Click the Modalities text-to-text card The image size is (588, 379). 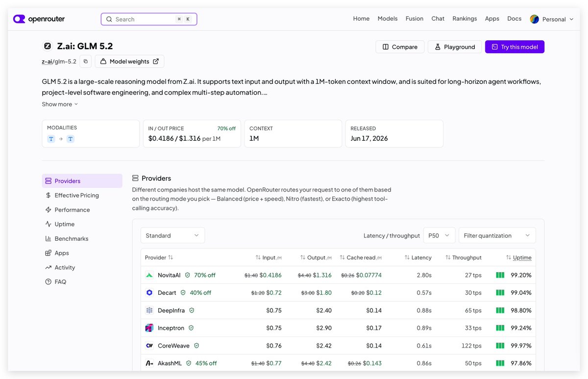91,133
